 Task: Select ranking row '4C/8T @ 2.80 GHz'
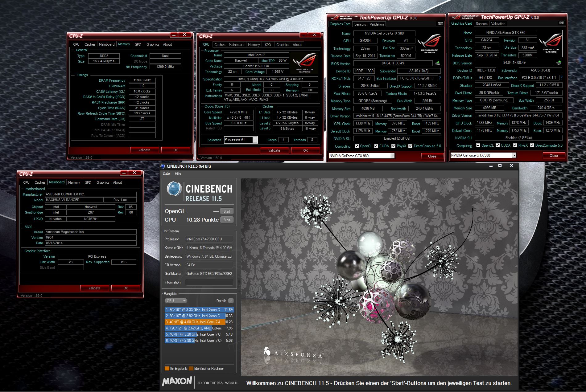click(199, 341)
